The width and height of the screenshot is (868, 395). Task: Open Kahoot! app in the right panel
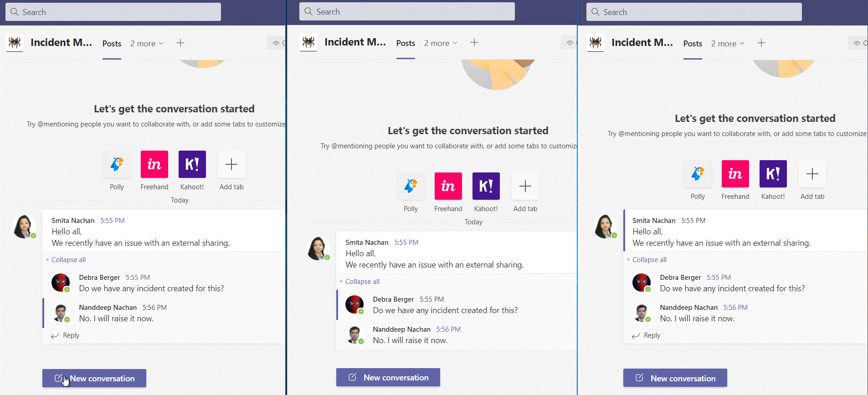pyautogui.click(x=773, y=174)
